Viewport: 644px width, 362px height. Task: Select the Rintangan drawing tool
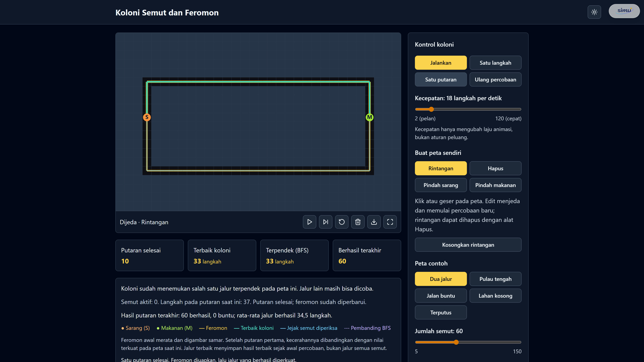(441, 168)
